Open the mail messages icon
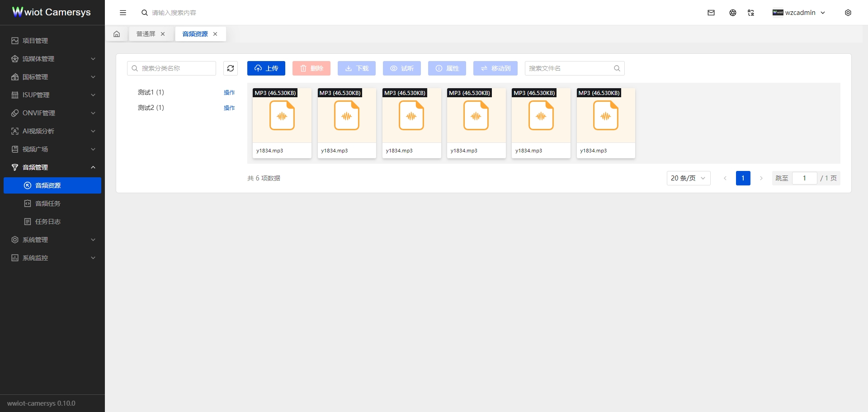 [711, 13]
